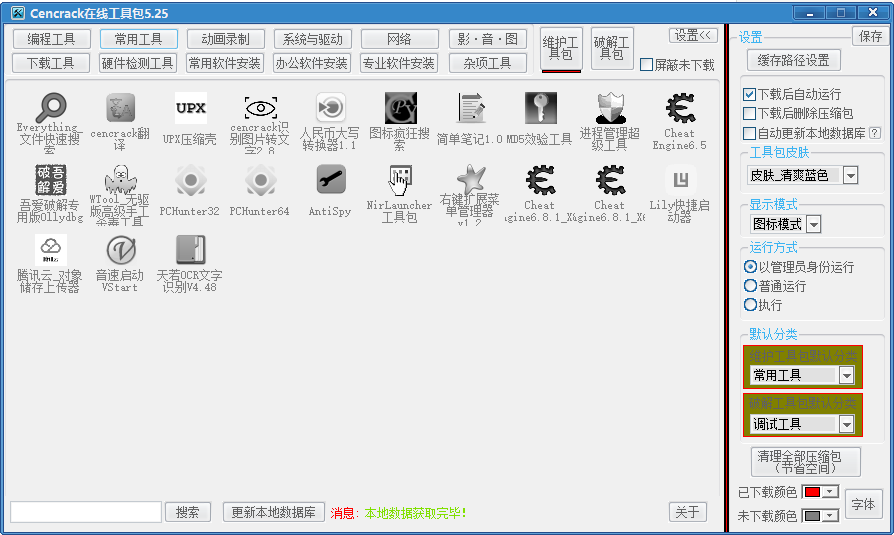Enable 下载后删除压缩包 checkbox
Screen dimensions: 894x535
(750, 114)
